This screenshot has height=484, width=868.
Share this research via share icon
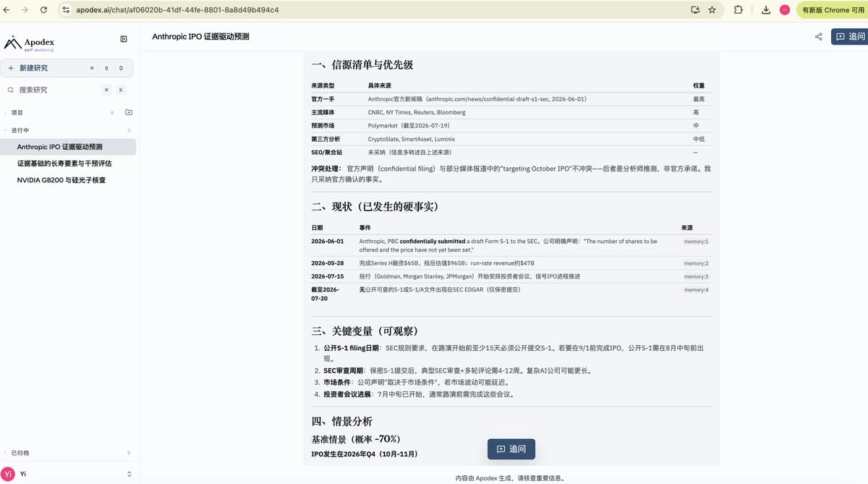coord(819,37)
